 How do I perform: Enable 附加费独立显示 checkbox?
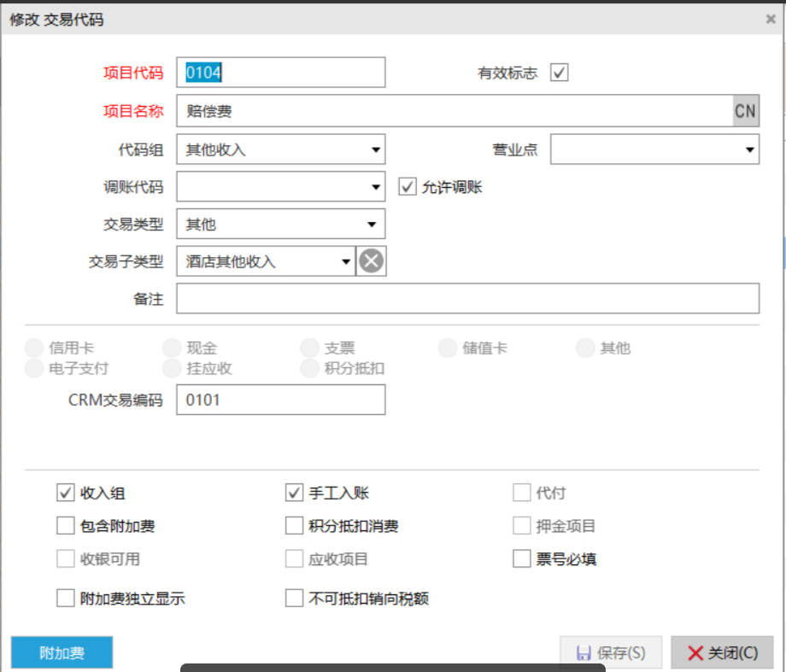point(66,599)
